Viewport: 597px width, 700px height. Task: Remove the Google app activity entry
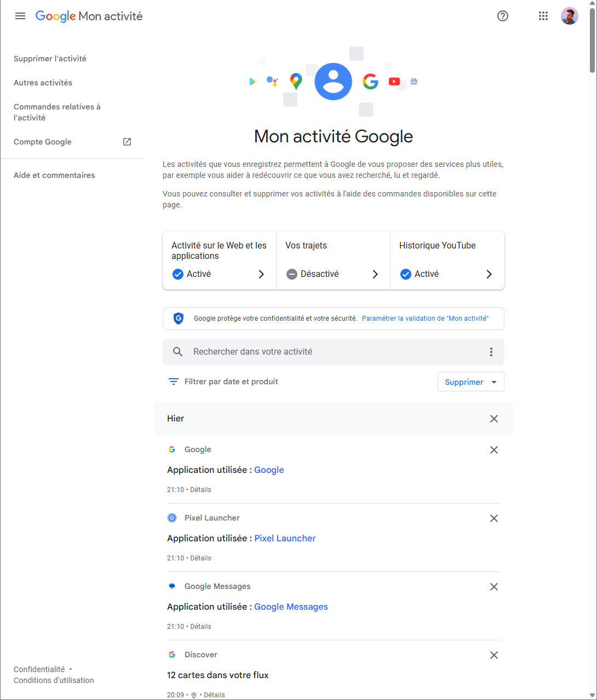(494, 450)
